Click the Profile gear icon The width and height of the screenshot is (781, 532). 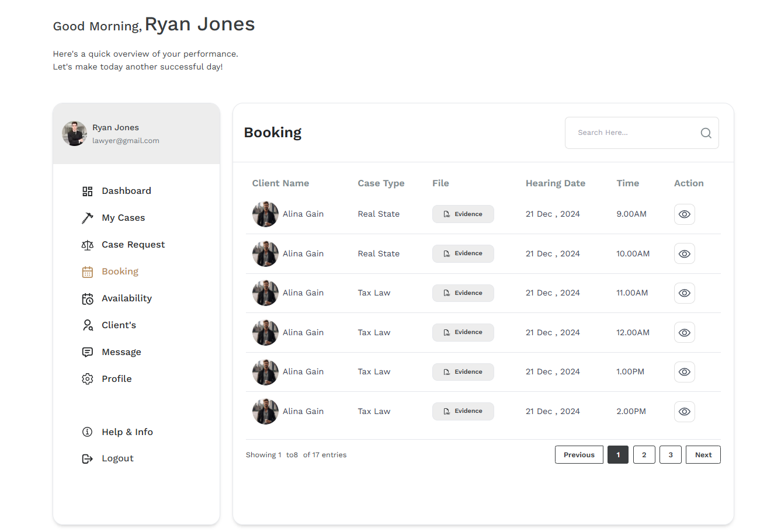[x=88, y=379]
